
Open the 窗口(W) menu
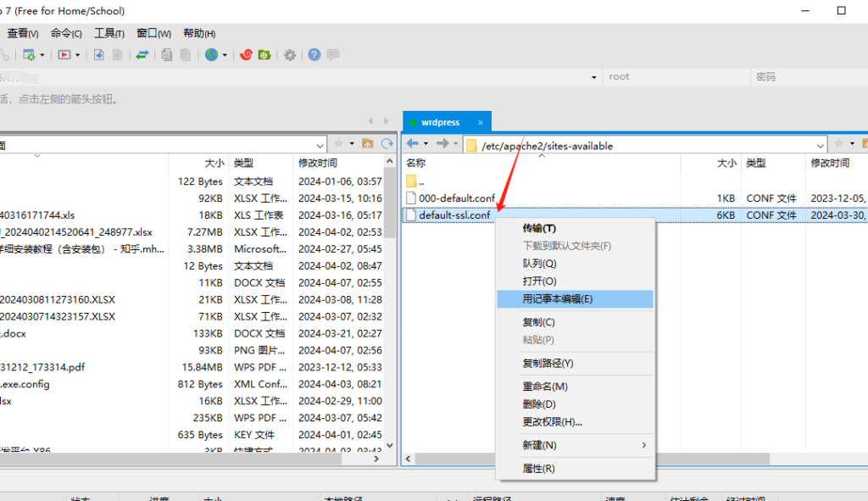154,33
